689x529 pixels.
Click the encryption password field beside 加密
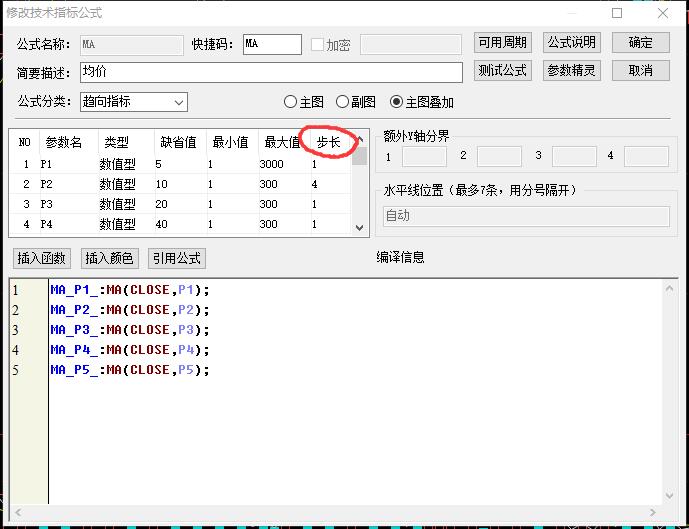click(410, 44)
